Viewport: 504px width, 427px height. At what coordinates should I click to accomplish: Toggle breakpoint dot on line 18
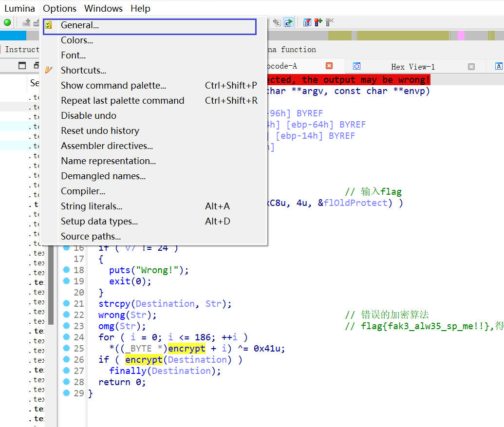click(x=67, y=270)
